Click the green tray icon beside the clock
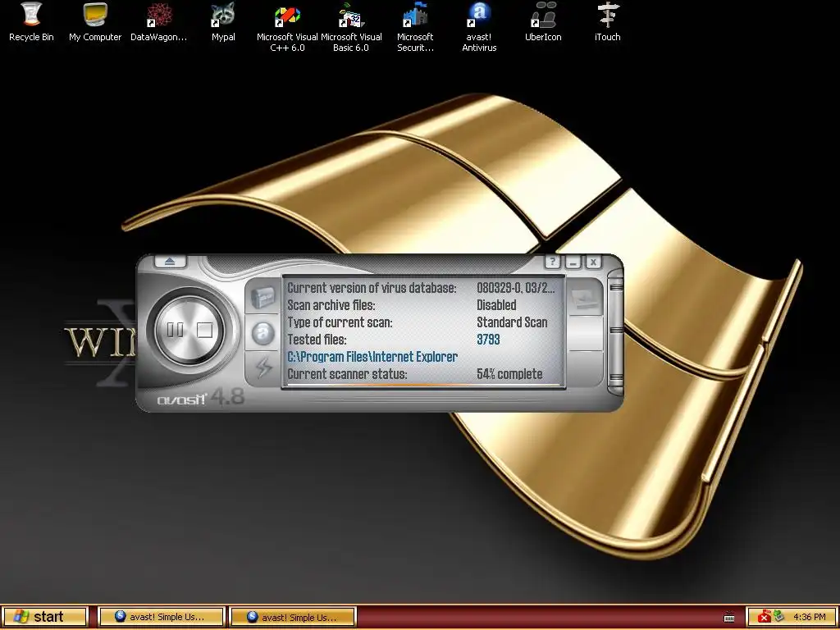 (778, 617)
